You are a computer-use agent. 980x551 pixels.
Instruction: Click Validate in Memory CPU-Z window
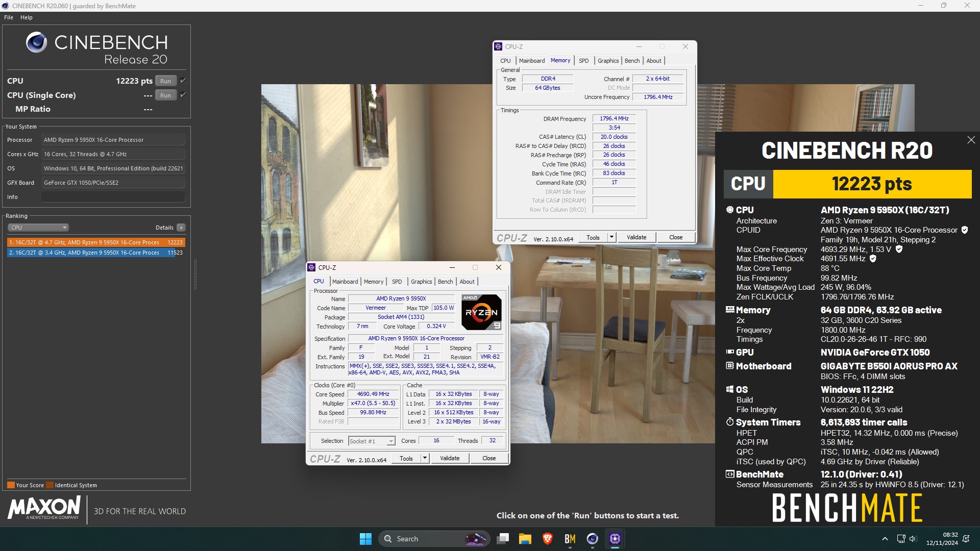click(636, 237)
